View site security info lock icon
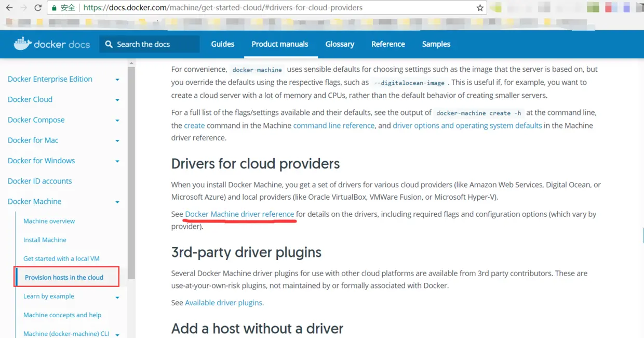Image resolution: width=644 pixels, height=338 pixels. click(x=54, y=8)
